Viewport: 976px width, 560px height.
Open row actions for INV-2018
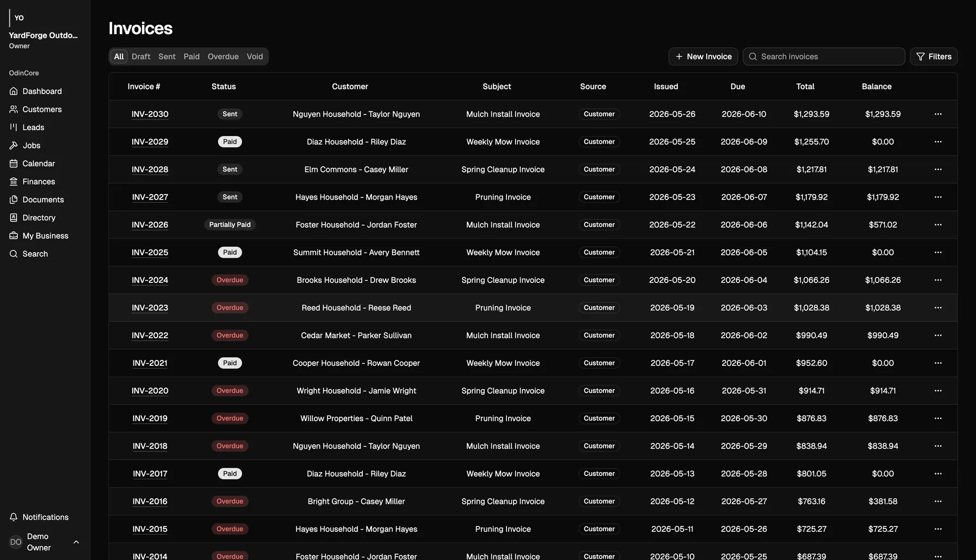pyautogui.click(x=938, y=446)
